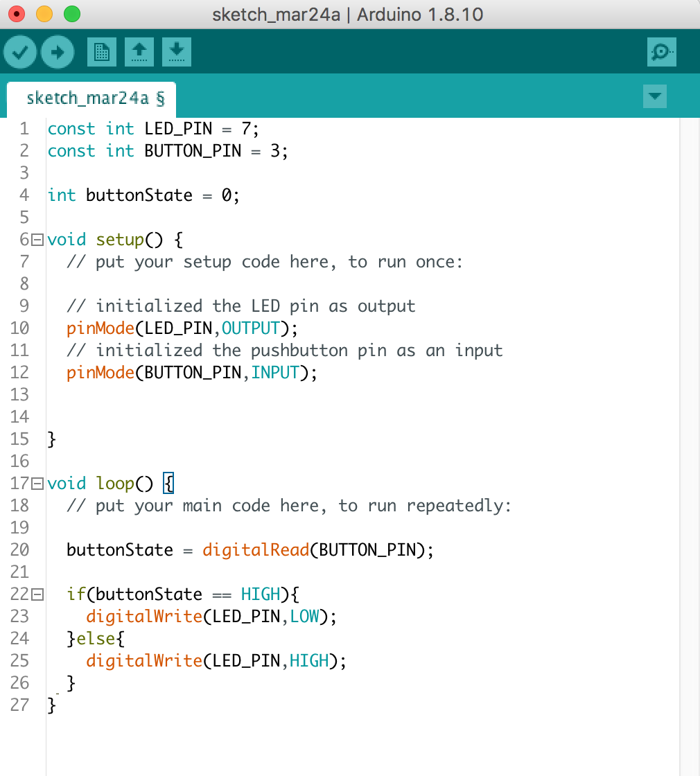Click 'digitalWrite' on line 25
The width and height of the screenshot is (700, 776).
tap(144, 661)
